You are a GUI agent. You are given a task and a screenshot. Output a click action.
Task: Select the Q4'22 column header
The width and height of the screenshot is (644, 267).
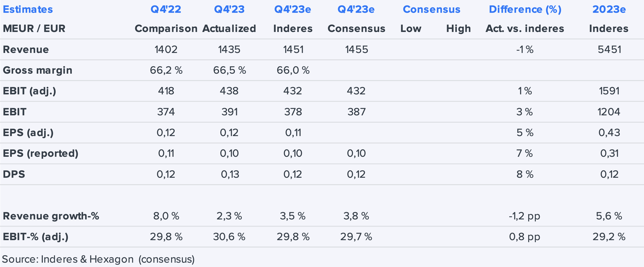click(166, 9)
